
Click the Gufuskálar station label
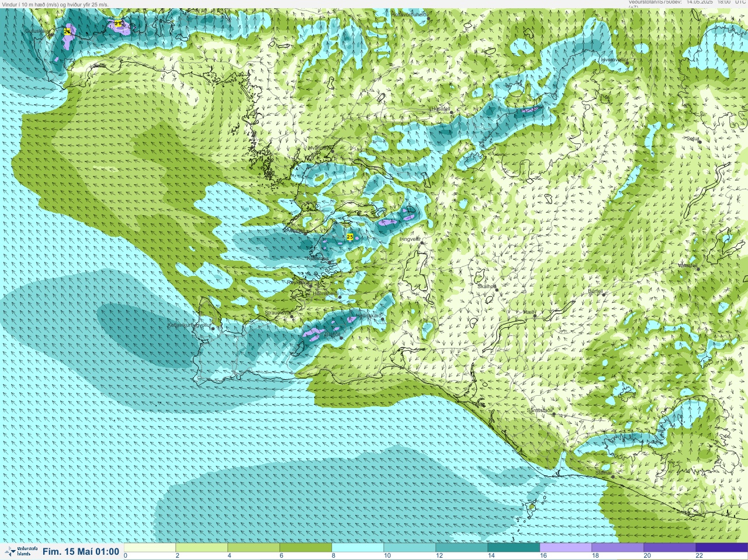(x=37, y=30)
